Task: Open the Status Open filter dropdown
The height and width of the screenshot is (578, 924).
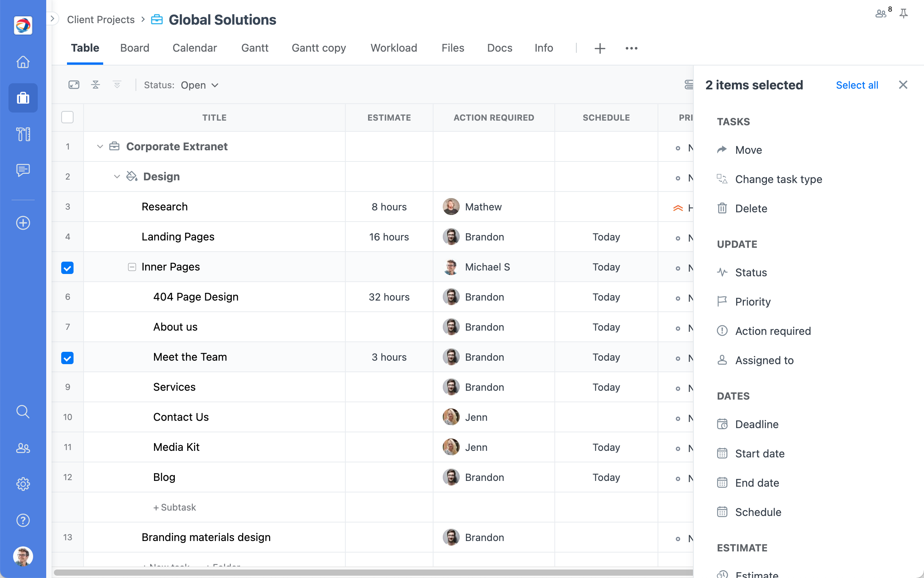Action: tap(200, 85)
